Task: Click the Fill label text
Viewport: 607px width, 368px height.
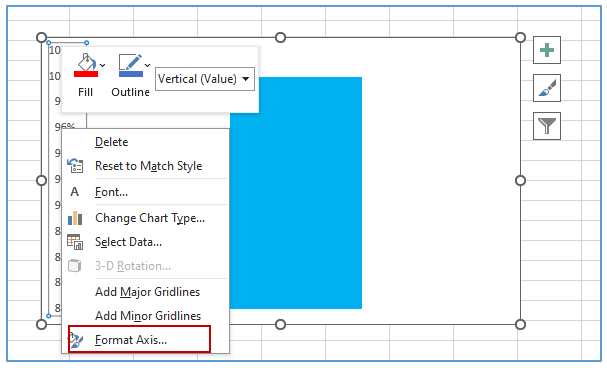Action: point(86,92)
